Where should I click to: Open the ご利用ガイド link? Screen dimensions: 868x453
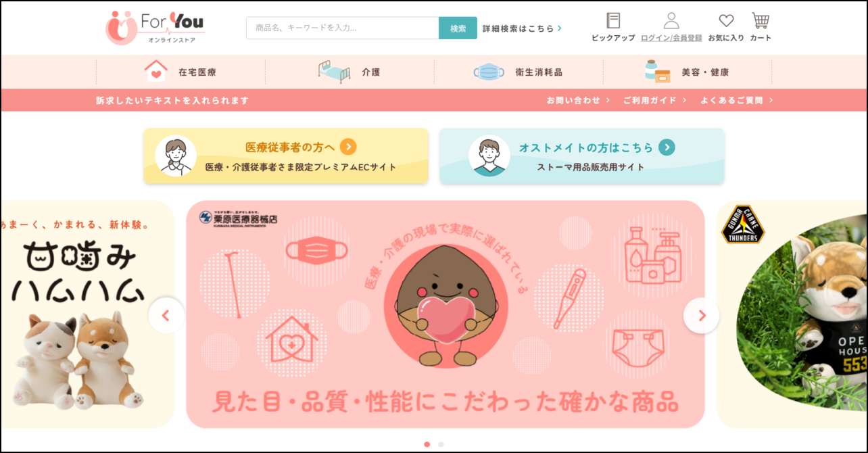click(654, 100)
